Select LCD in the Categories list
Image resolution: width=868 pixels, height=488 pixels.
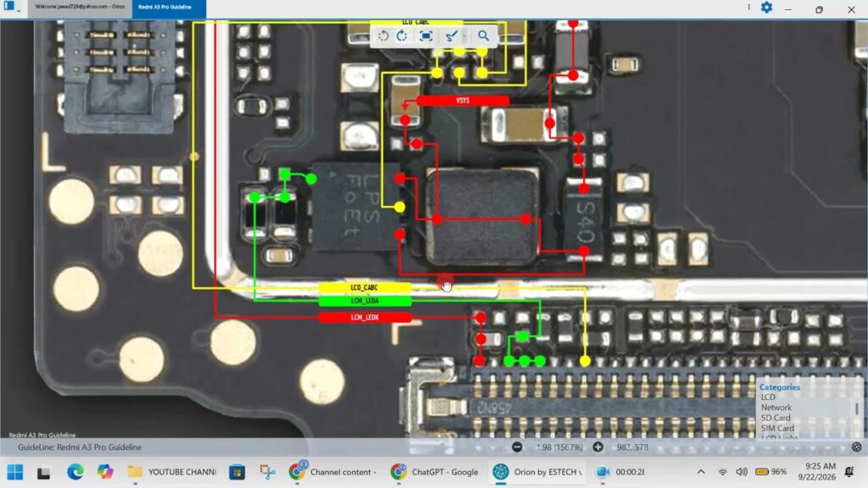pos(768,397)
